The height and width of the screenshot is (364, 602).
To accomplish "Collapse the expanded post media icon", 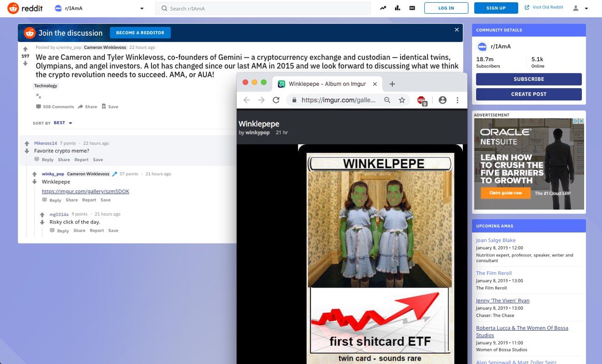I will 39,96.
